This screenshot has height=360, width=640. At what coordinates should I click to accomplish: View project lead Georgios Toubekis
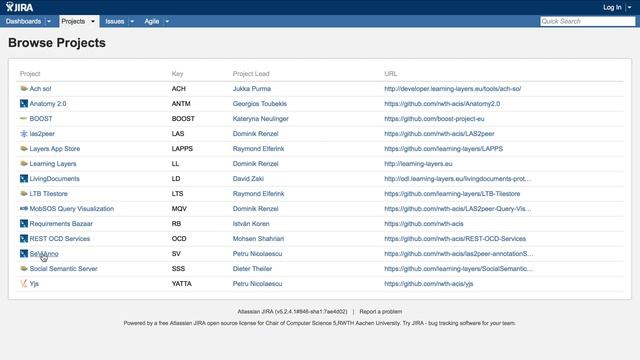(x=260, y=104)
